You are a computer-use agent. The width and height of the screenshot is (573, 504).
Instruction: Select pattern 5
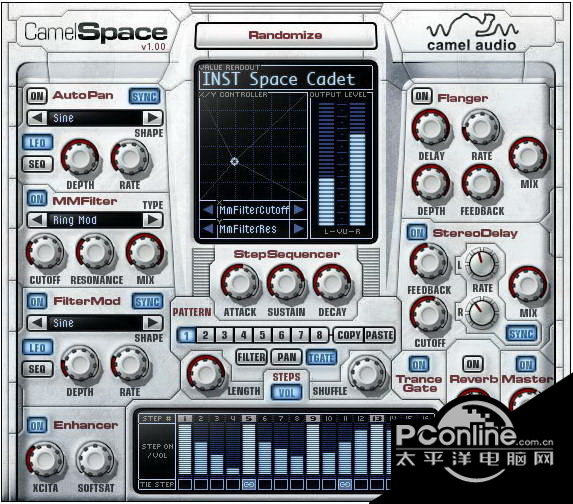(x=262, y=335)
